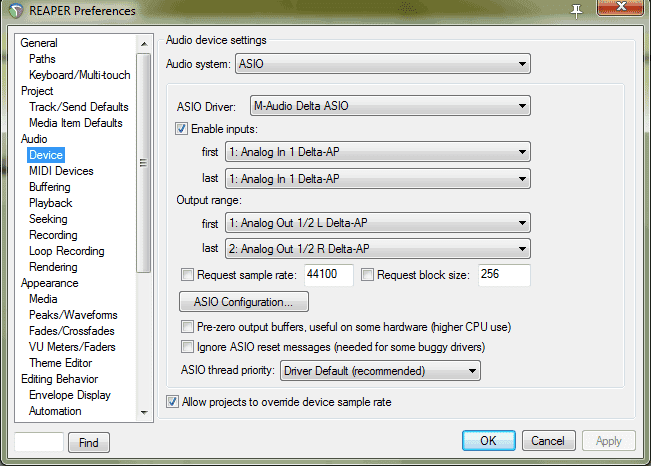Click the Apply button
651x466 pixels.
tap(609, 441)
